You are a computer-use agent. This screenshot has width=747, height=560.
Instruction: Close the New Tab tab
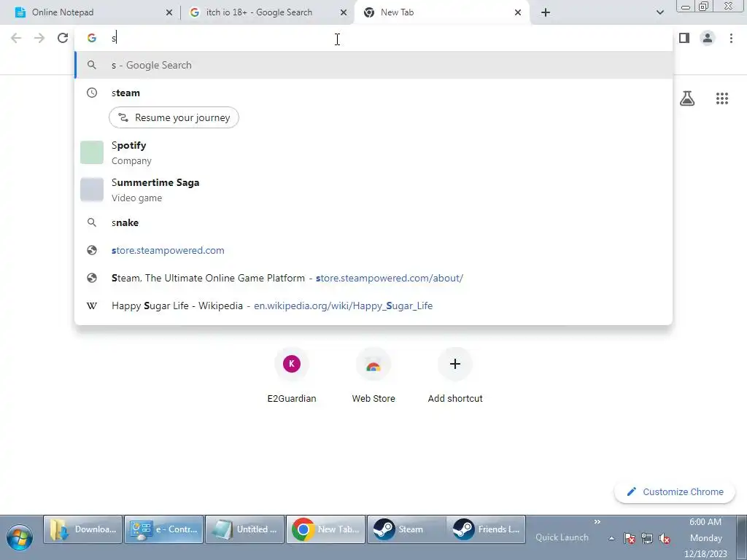pyautogui.click(x=518, y=13)
